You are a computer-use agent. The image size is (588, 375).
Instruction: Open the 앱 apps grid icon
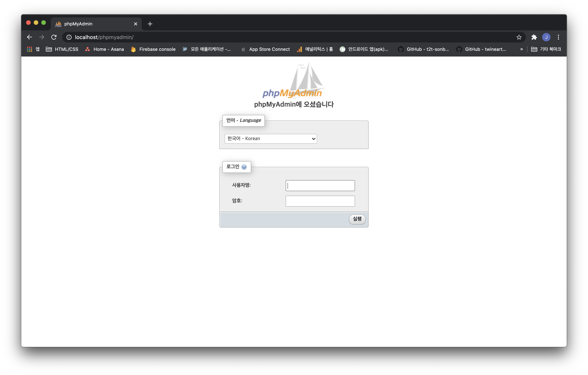[29, 49]
